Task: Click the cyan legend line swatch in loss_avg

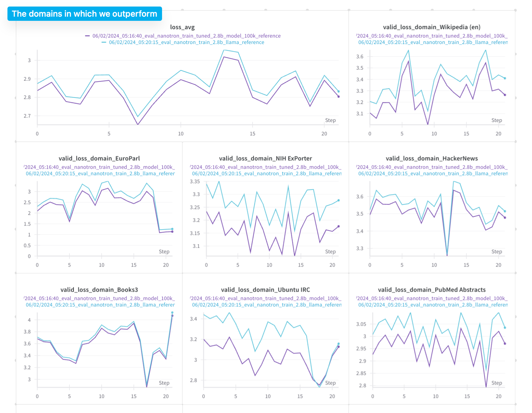Action: coord(104,42)
